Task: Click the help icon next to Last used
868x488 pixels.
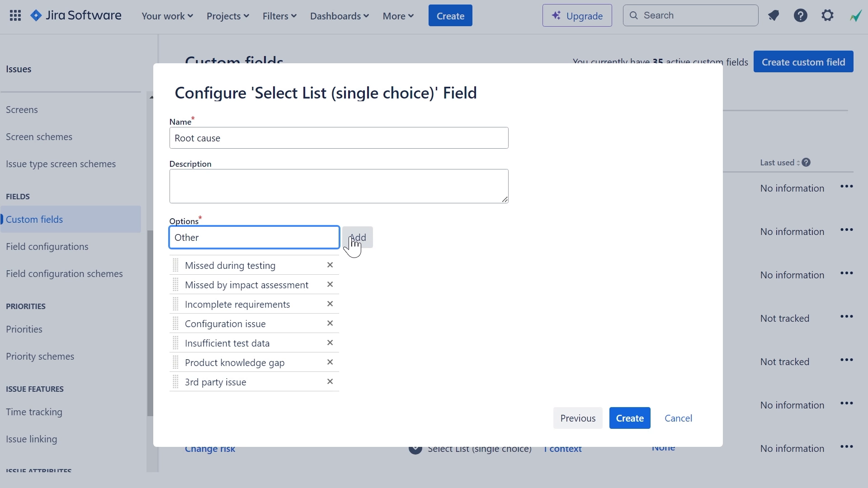Action: (x=807, y=162)
